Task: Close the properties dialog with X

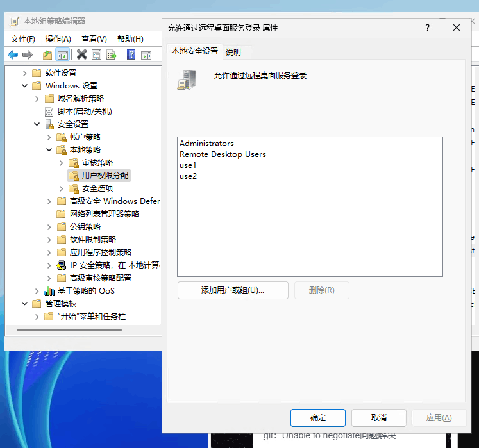Action: point(457,28)
